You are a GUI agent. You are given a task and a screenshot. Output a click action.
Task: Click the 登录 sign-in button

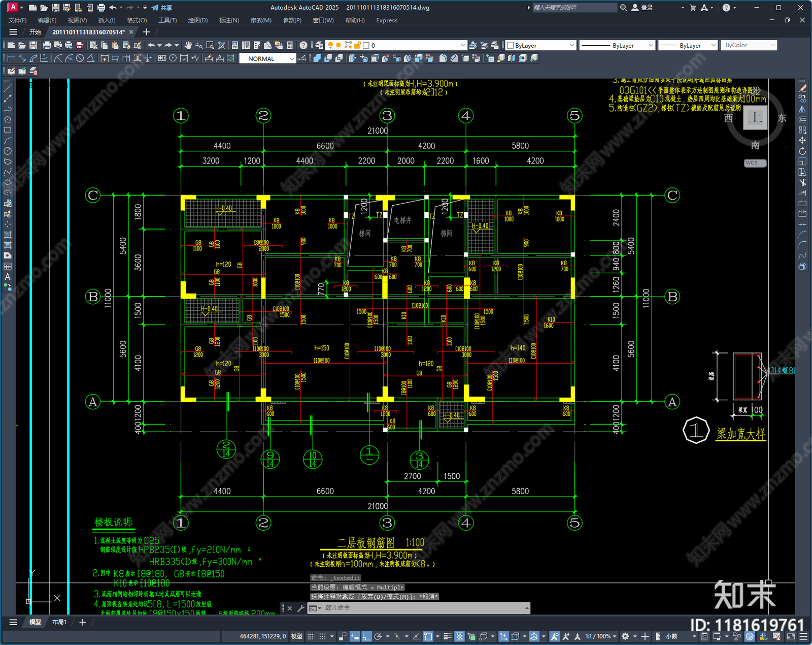tap(642, 8)
